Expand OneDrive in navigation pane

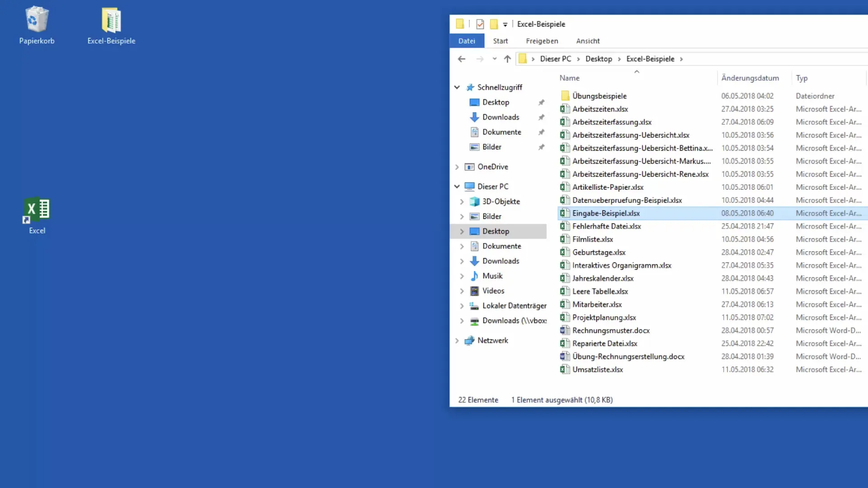[456, 166]
